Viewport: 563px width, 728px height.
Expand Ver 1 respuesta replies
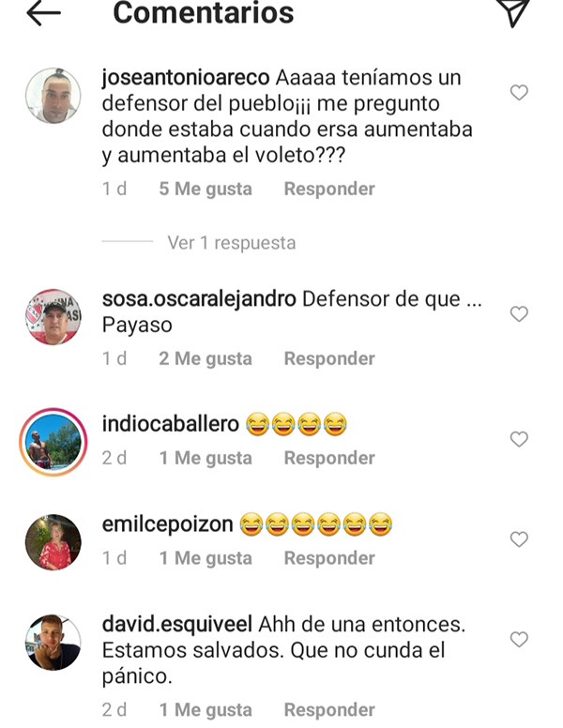pos(232,243)
